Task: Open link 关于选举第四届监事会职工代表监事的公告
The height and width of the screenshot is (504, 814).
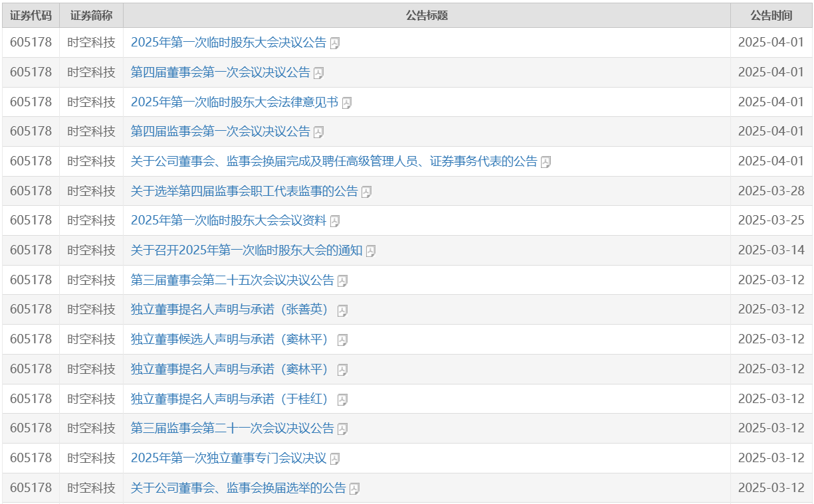Action: [x=245, y=191]
